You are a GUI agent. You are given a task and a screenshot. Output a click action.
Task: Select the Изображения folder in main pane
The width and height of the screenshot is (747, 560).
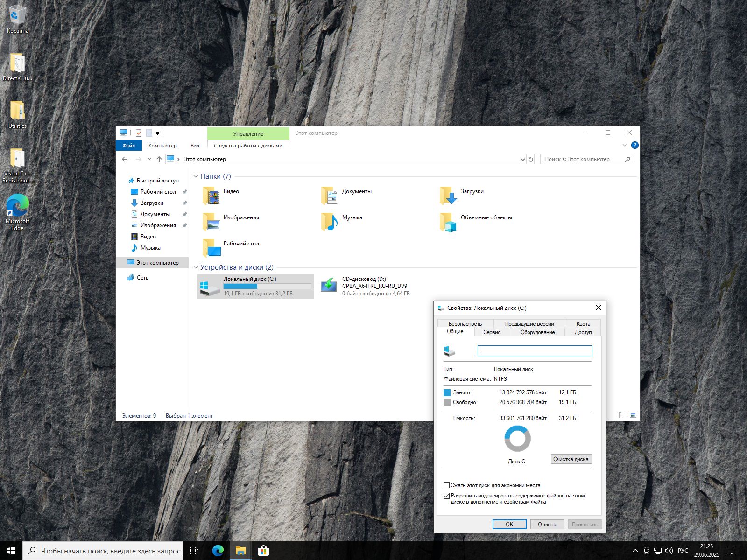(231, 222)
